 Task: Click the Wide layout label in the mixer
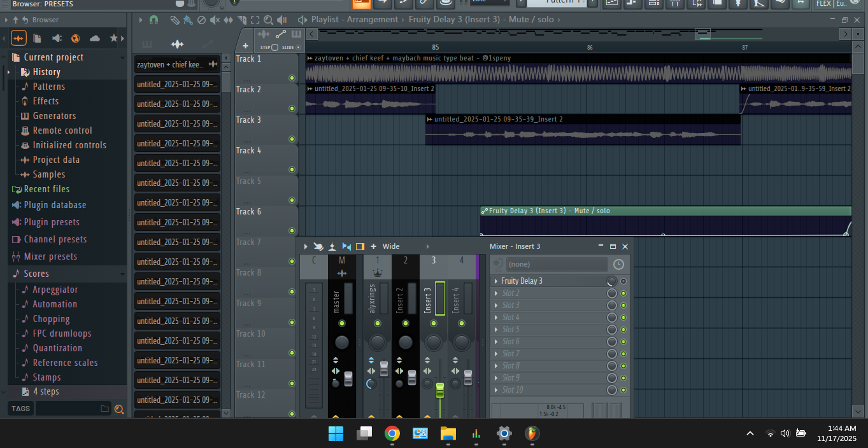(391, 246)
